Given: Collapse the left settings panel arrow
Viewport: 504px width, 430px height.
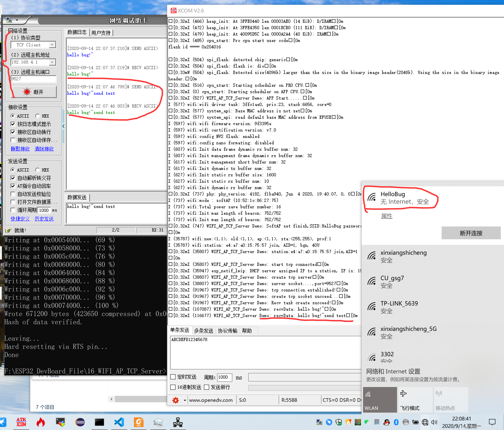Looking at the screenshot, I should (63, 126).
